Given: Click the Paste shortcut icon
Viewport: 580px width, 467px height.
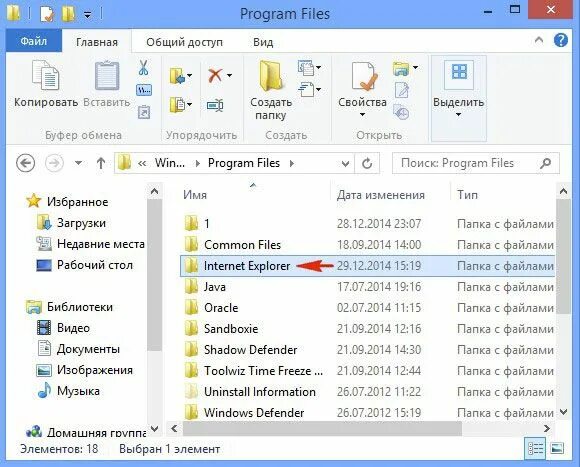Looking at the screenshot, I should [144, 112].
